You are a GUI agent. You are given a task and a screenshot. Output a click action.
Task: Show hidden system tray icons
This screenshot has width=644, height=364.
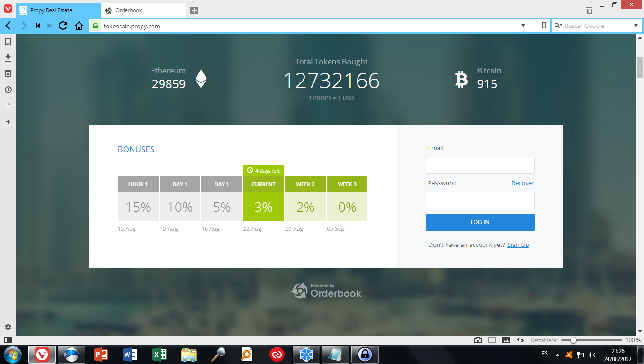[x=557, y=355]
